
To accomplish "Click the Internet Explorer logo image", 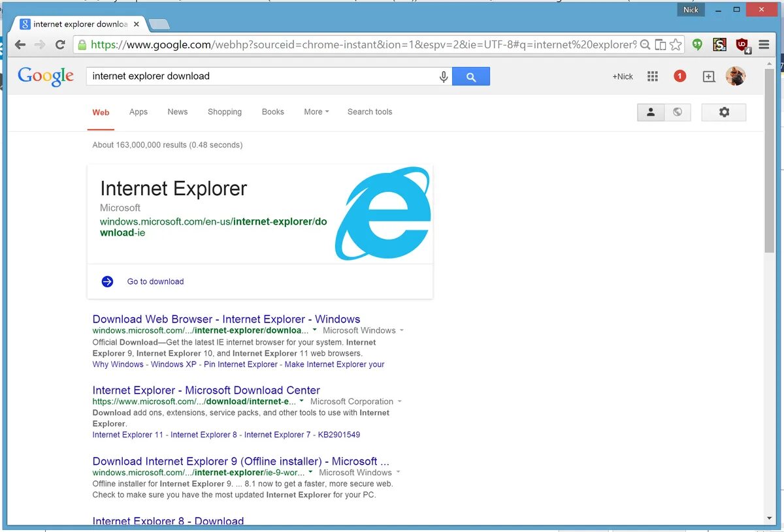I will click(383, 213).
